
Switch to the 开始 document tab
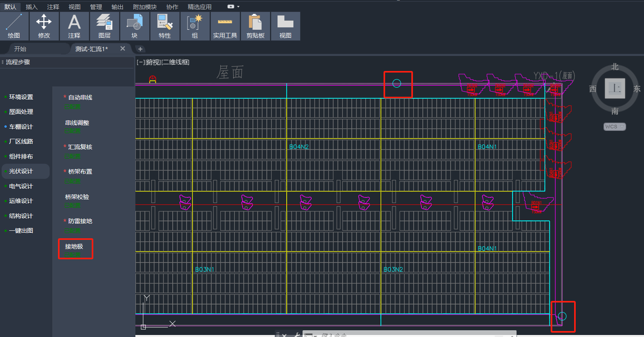[20, 49]
